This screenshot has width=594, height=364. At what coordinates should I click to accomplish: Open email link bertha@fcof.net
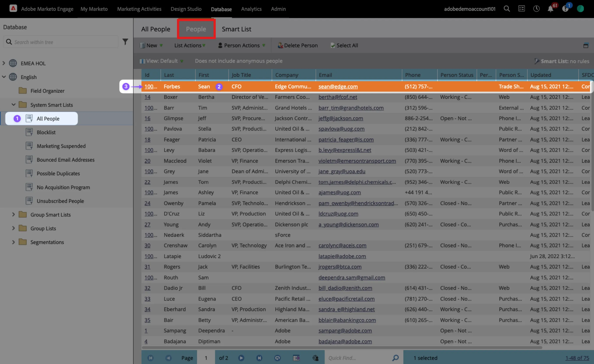click(338, 97)
